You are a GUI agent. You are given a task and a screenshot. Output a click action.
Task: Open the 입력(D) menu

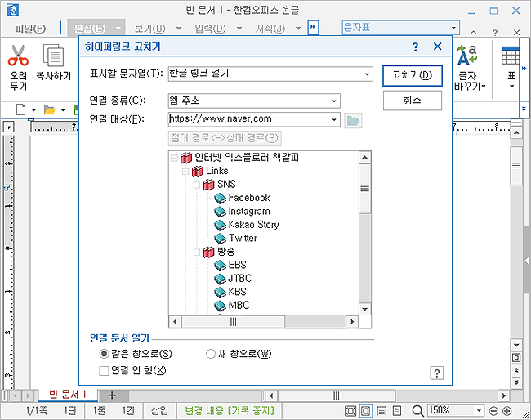point(210,29)
